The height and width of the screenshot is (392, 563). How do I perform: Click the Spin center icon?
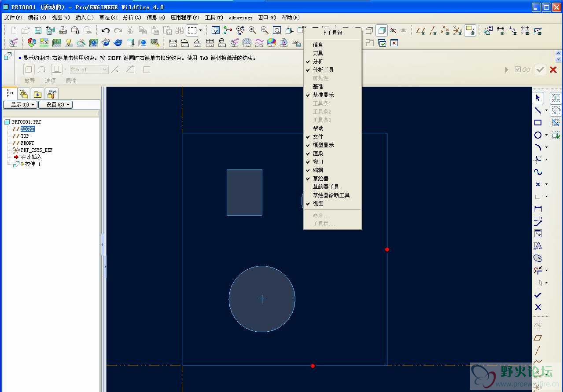click(x=228, y=30)
